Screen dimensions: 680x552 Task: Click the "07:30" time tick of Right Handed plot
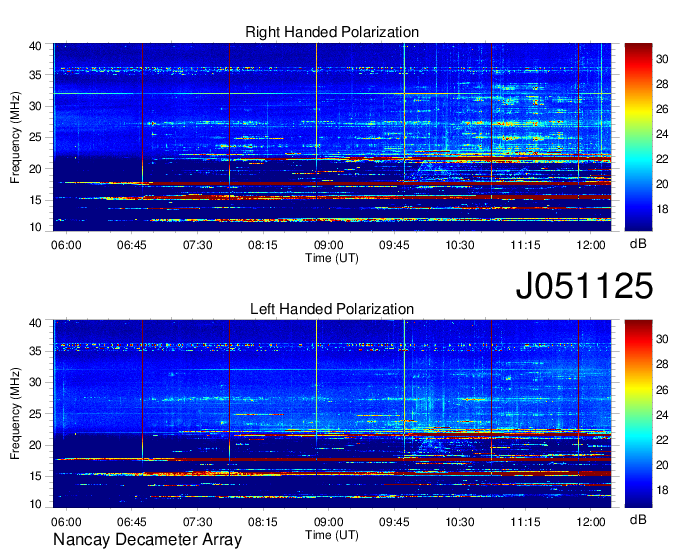197,245
